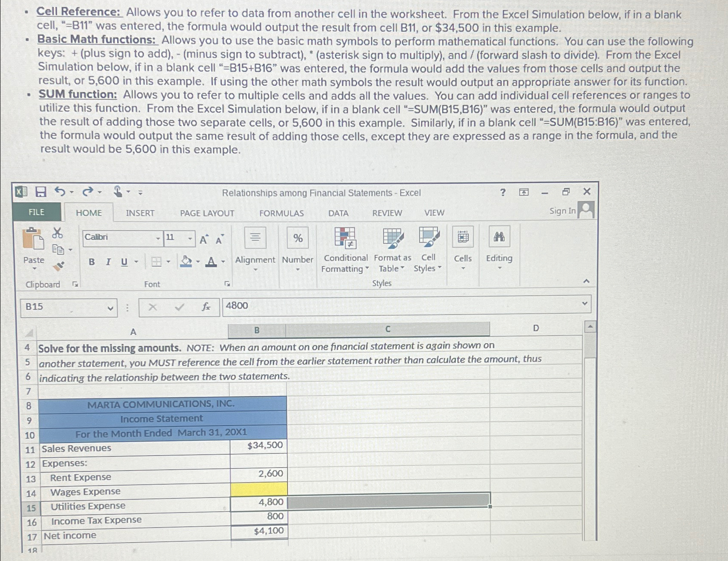Select the Net income cell $4,100

(259, 532)
